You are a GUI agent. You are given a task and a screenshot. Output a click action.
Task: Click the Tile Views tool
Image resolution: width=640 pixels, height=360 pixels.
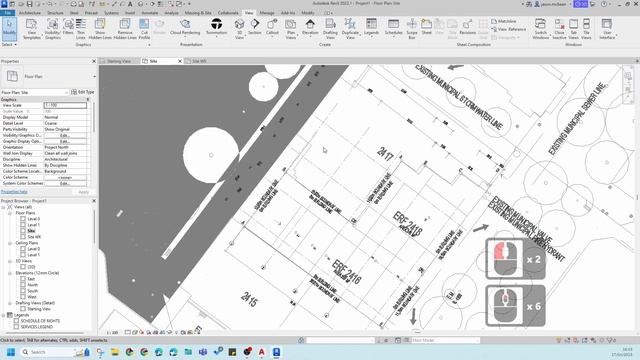click(586, 29)
